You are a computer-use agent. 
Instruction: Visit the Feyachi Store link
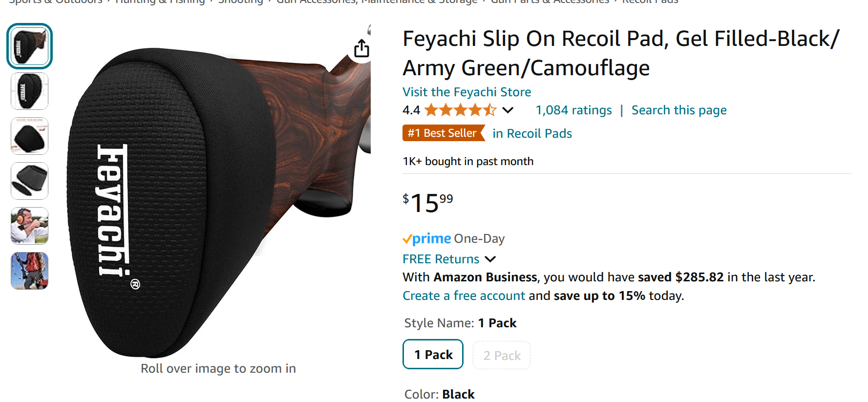466,92
